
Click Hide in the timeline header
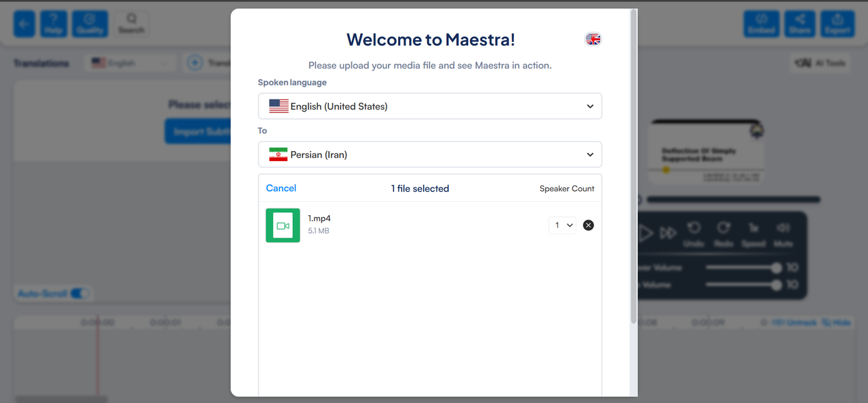click(836, 322)
